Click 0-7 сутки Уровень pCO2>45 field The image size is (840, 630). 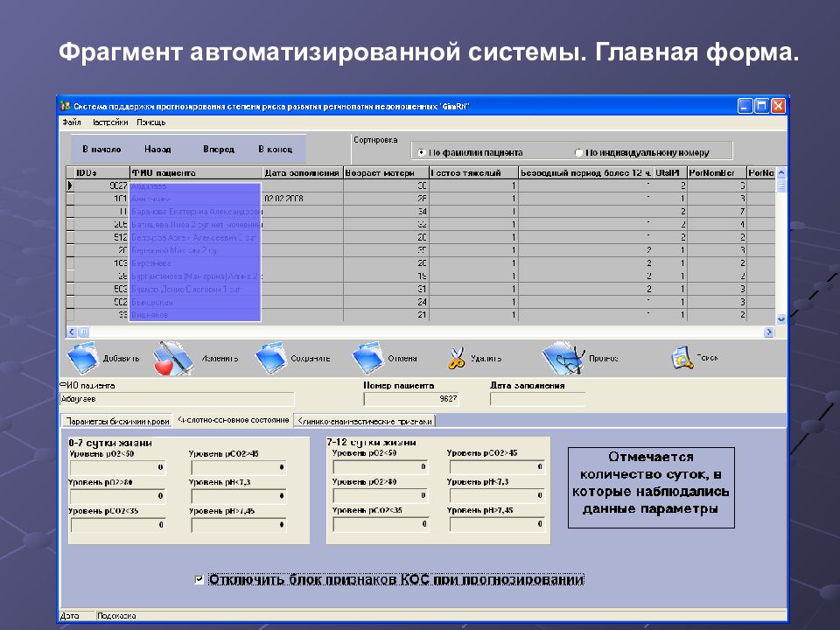point(238,467)
